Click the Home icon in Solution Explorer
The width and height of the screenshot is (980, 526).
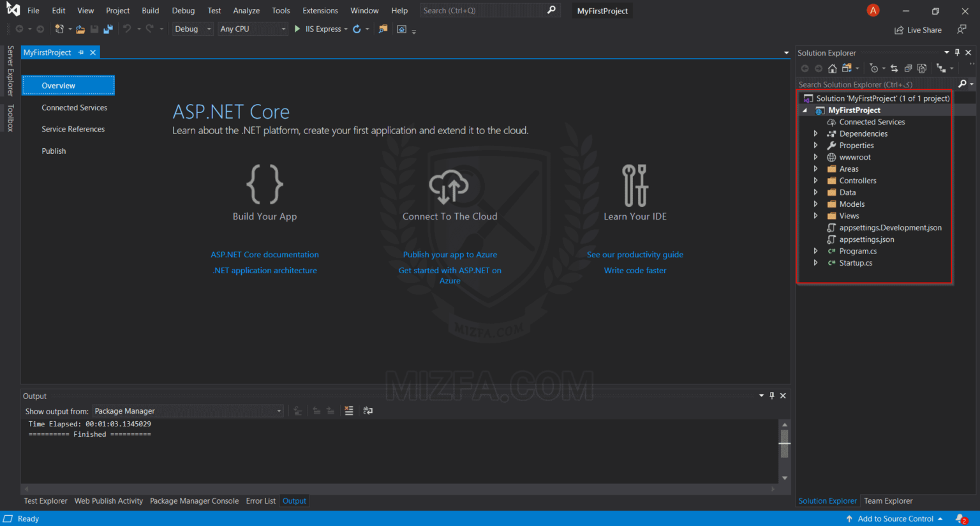tap(832, 68)
